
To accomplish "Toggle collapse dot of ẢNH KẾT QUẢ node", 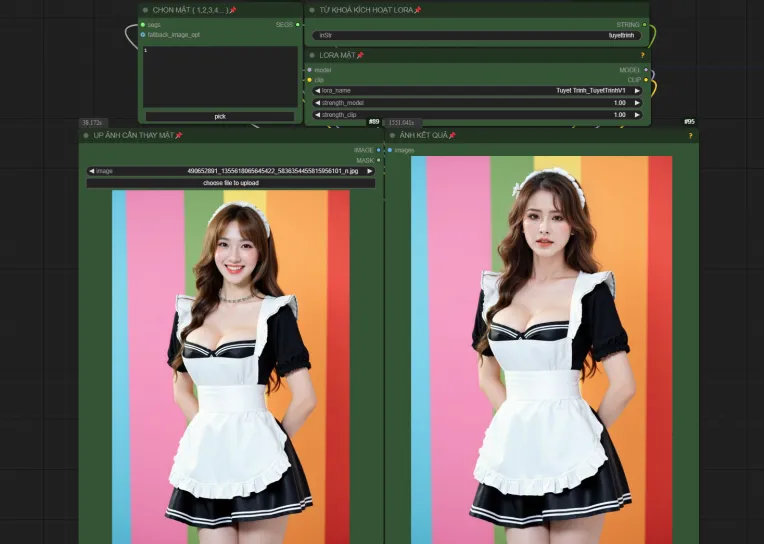I will point(392,135).
